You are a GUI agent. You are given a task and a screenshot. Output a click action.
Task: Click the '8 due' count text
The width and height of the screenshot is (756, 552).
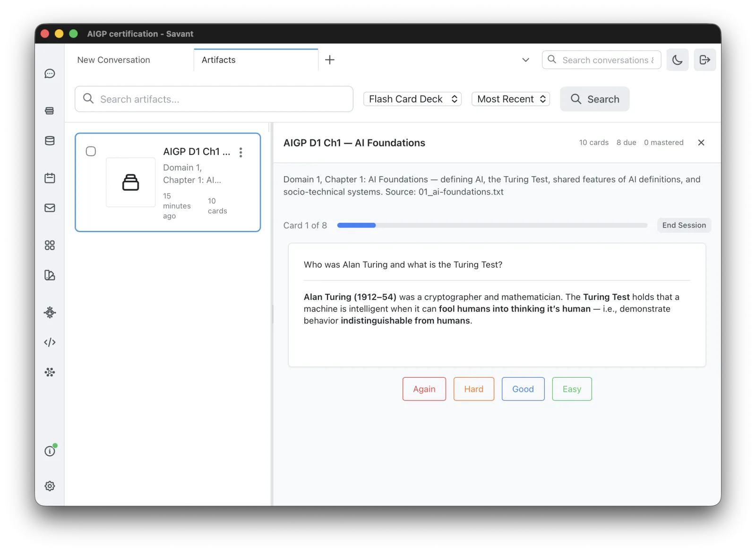(626, 143)
